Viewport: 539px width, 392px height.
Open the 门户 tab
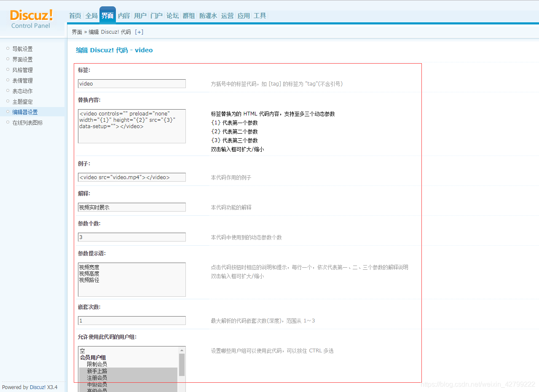[156, 16]
